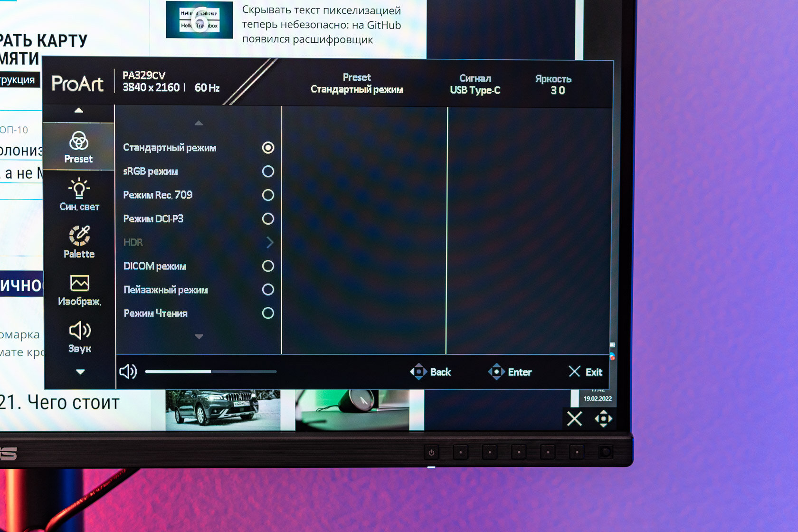Click the Яркость 30 brightness readout

click(553, 85)
